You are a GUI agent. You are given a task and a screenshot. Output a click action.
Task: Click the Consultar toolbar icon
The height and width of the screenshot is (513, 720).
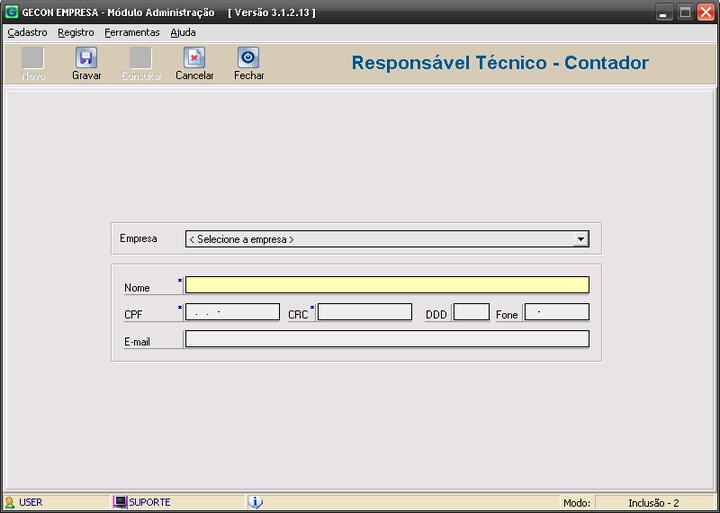(141, 58)
